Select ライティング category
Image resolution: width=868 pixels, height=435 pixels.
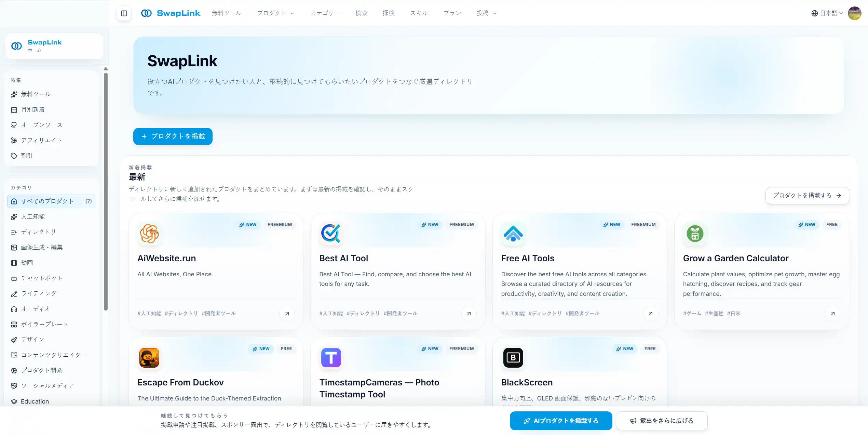click(x=51, y=293)
